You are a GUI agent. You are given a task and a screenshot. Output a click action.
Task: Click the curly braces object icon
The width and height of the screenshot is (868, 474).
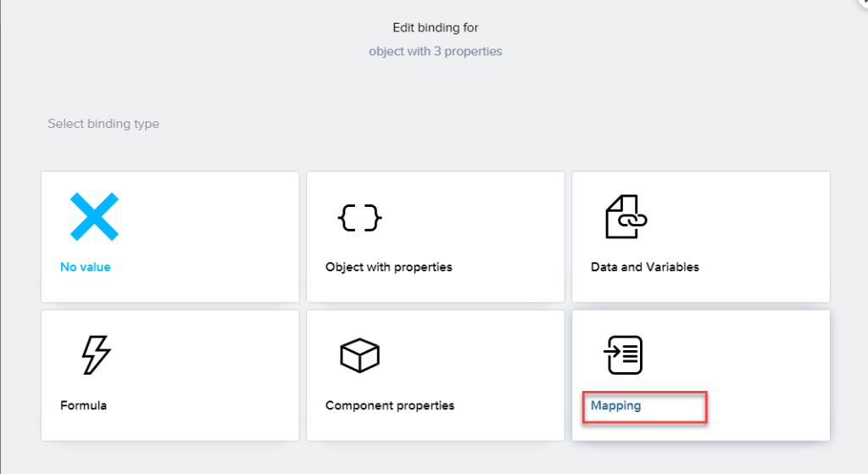(x=359, y=218)
